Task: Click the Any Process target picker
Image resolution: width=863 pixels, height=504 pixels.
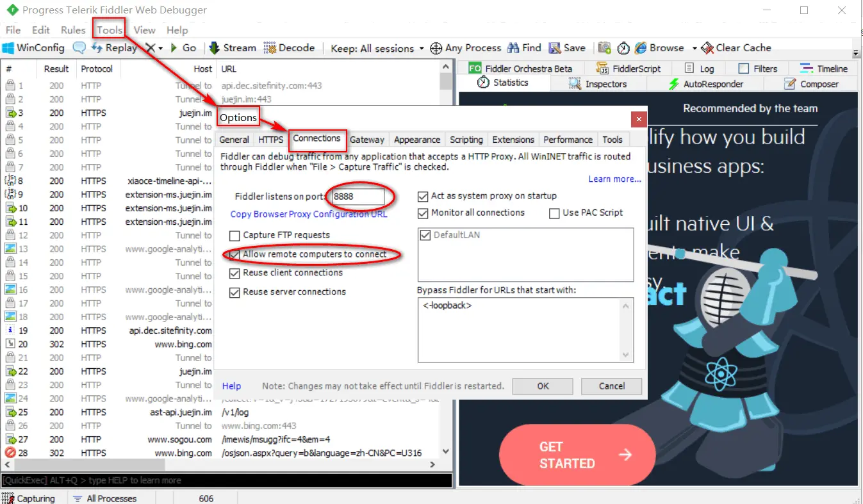Action: 465,48
